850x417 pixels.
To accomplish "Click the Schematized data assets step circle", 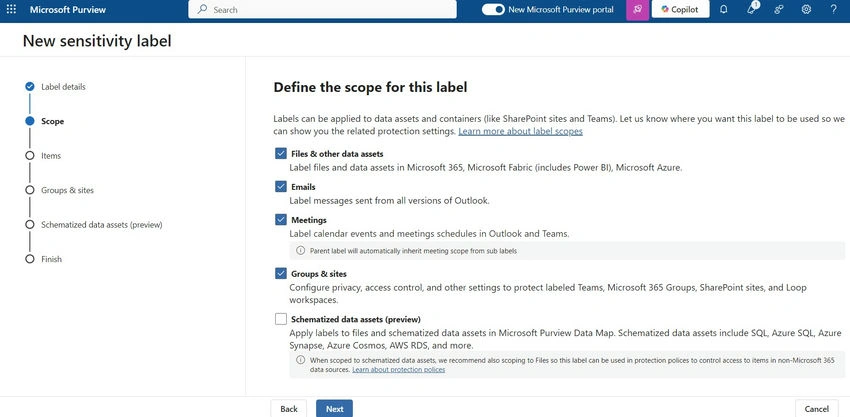I will [x=30, y=224].
